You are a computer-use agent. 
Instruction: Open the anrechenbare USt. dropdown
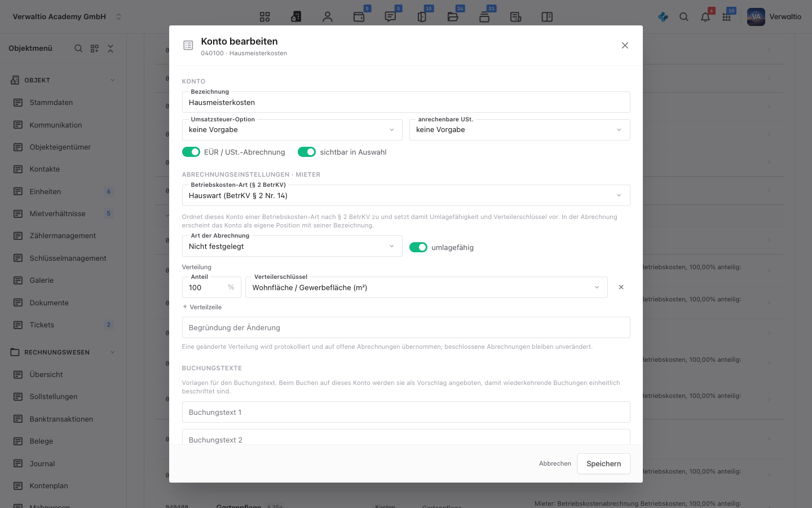pyautogui.click(x=520, y=130)
